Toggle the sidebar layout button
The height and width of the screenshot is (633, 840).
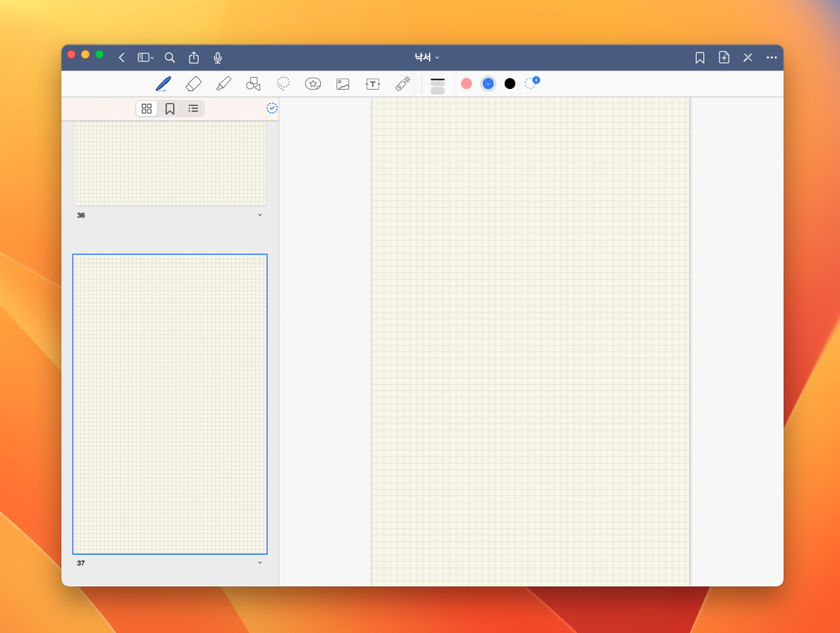click(145, 57)
